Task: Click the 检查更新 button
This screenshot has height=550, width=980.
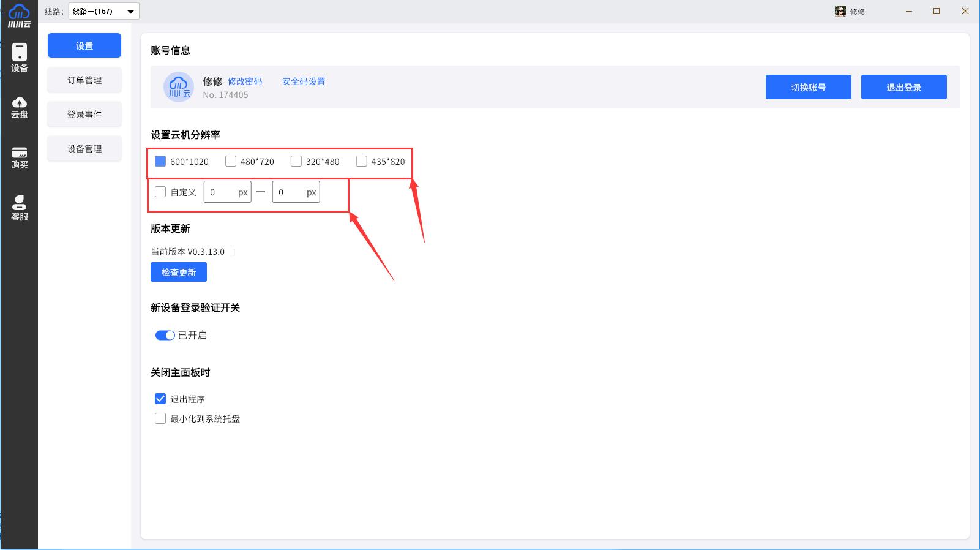Action: [x=178, y=272]
